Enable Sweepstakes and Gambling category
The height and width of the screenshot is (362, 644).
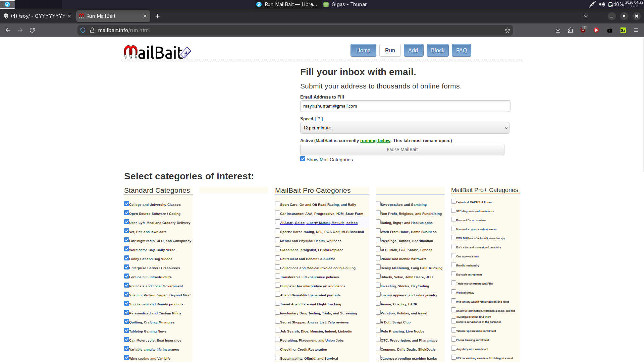(378, 204)
